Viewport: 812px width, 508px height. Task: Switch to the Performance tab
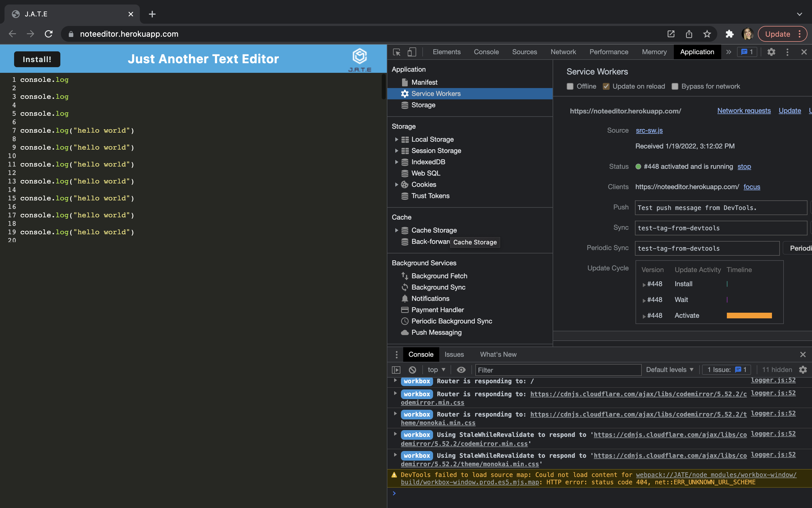click(609, 52)
